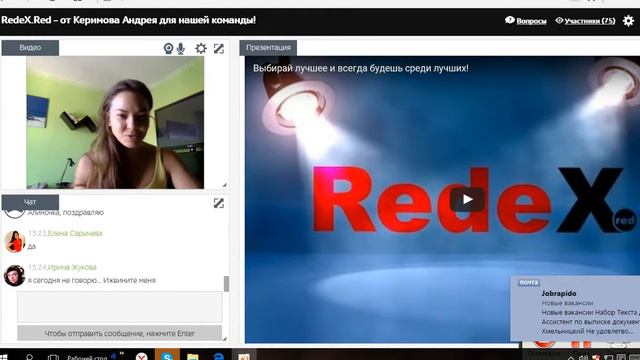Open Yandex browser icon on taskbar
This screenshot has width=640, height=360.
pos(142,356)
